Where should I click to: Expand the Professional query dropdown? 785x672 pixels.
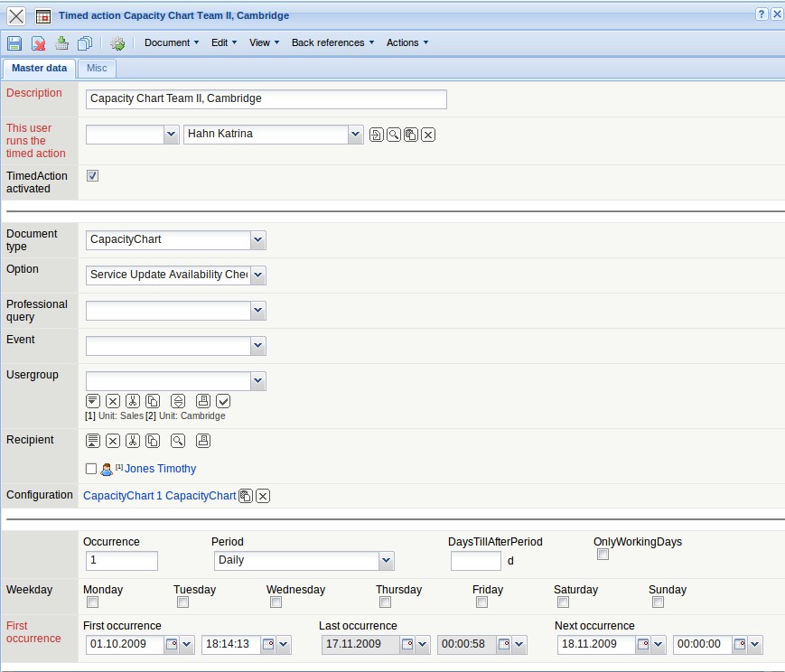coord(258,311)
